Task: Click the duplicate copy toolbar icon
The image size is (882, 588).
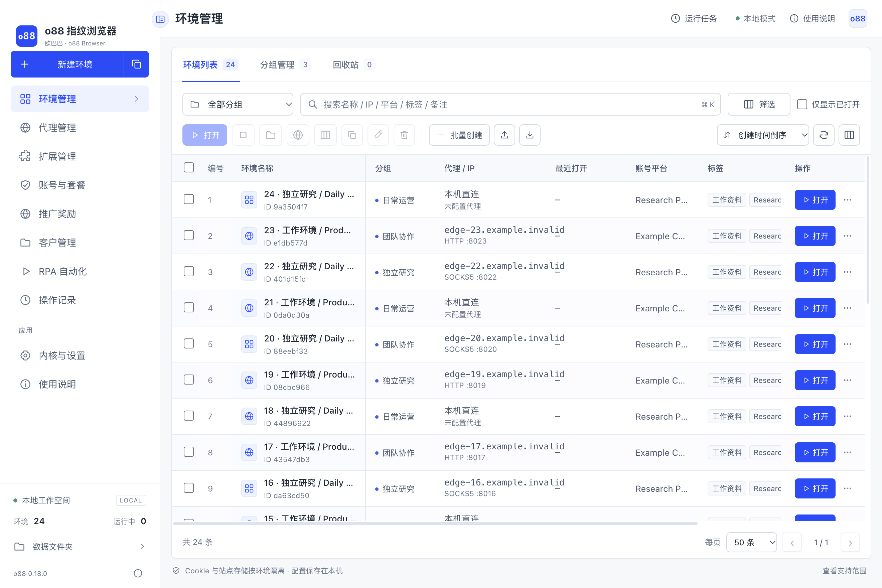Action: 352,135
